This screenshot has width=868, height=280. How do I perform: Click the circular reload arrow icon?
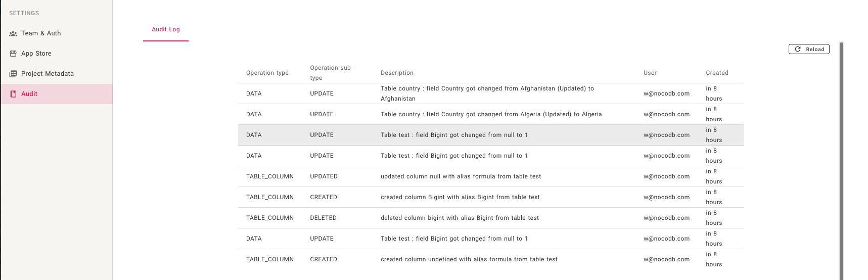click(x=798, y=49)
